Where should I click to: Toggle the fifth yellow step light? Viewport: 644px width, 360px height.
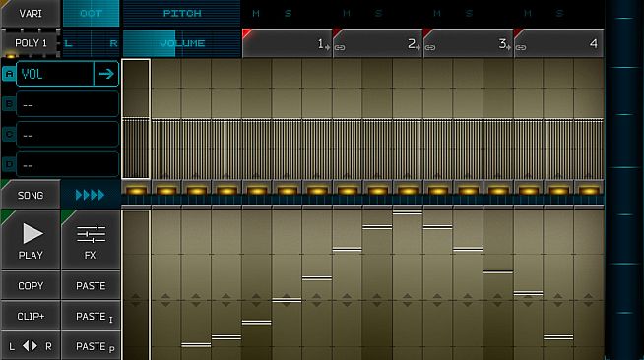(257, 190)
